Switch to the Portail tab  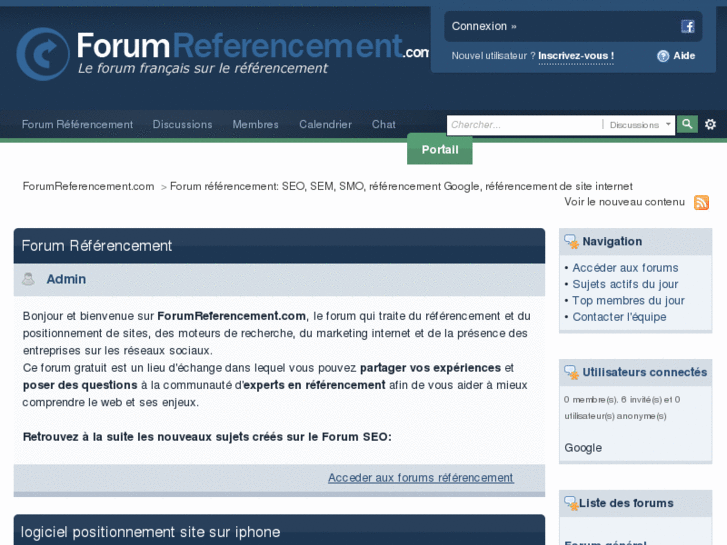[x=440, y=149]
